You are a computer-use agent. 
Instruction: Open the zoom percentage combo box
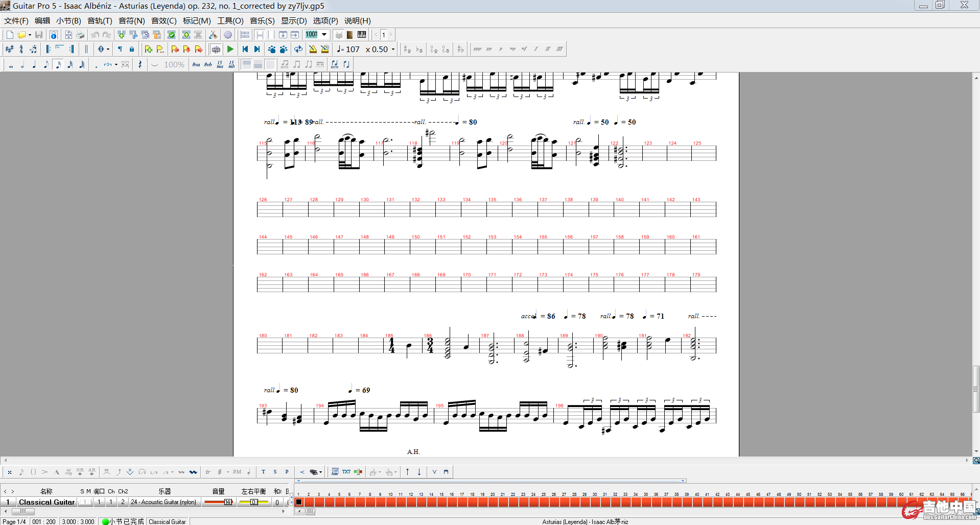click(x=316, y=35)
